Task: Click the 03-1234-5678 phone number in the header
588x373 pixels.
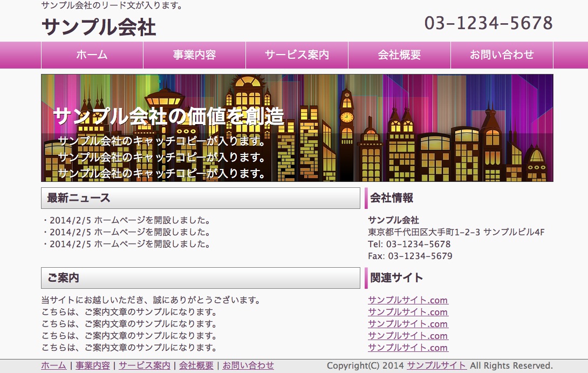Action: 488,23
